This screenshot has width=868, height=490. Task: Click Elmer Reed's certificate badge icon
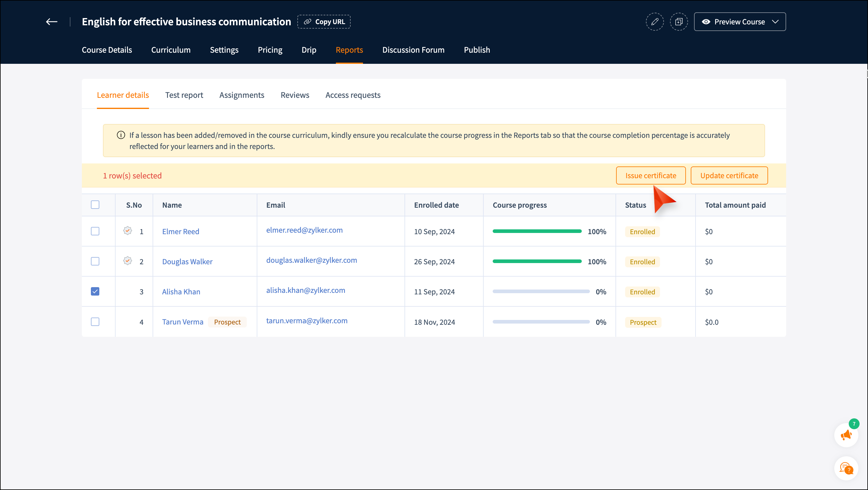tap(127, 231)
